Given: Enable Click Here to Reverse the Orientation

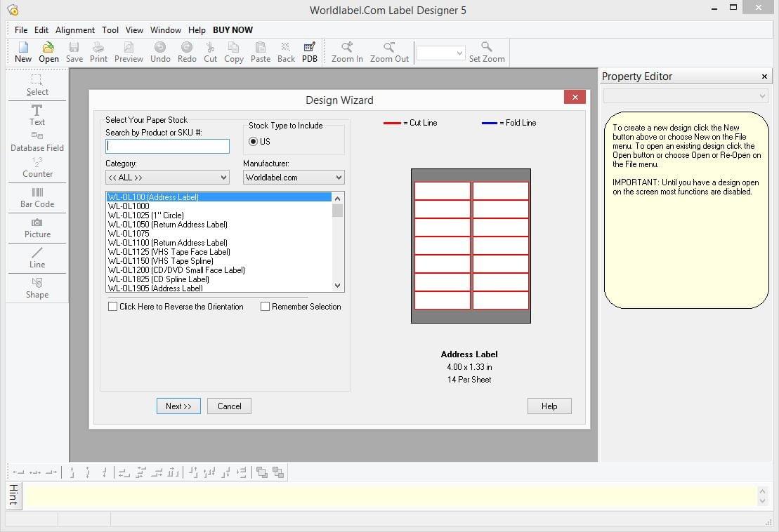Looking at the screenshot, I should [x=112, y=307].
